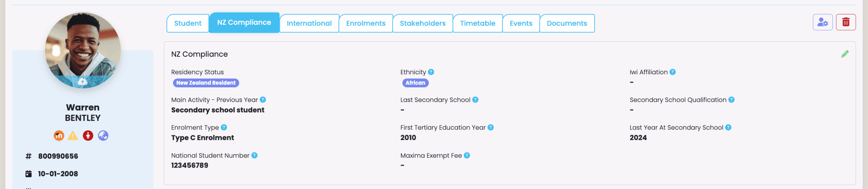Click the New Zealand Resident badge
This screenshot has width=868, height=189.
coord(206,83)
